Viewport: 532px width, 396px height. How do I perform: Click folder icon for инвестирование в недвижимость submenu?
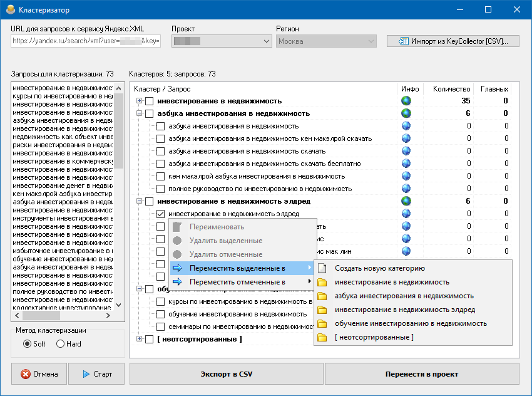click(322, 282)
